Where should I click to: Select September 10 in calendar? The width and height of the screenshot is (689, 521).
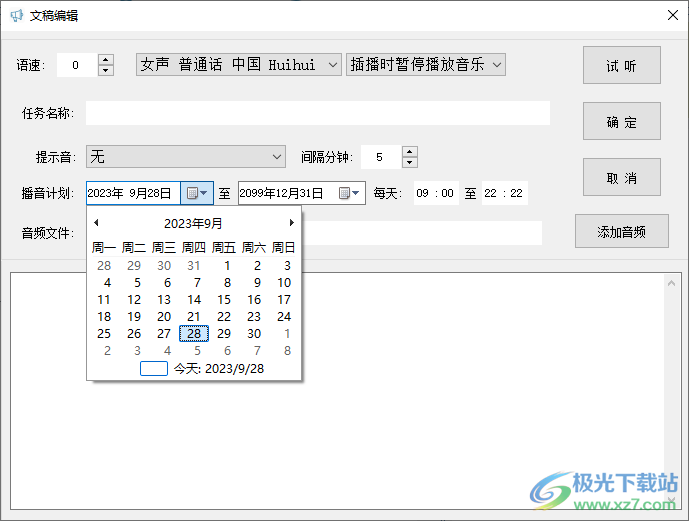pos(284,282)
